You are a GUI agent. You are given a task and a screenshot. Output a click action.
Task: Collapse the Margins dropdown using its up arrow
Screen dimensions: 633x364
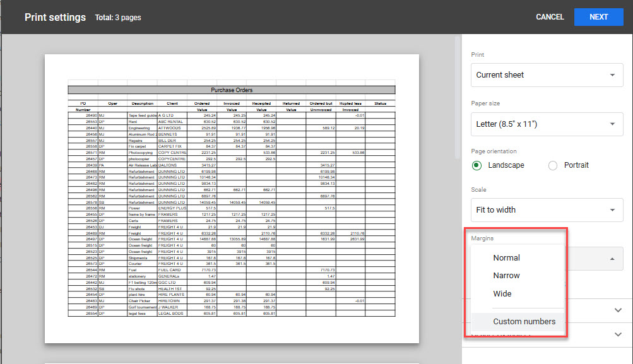click(612, 259)
